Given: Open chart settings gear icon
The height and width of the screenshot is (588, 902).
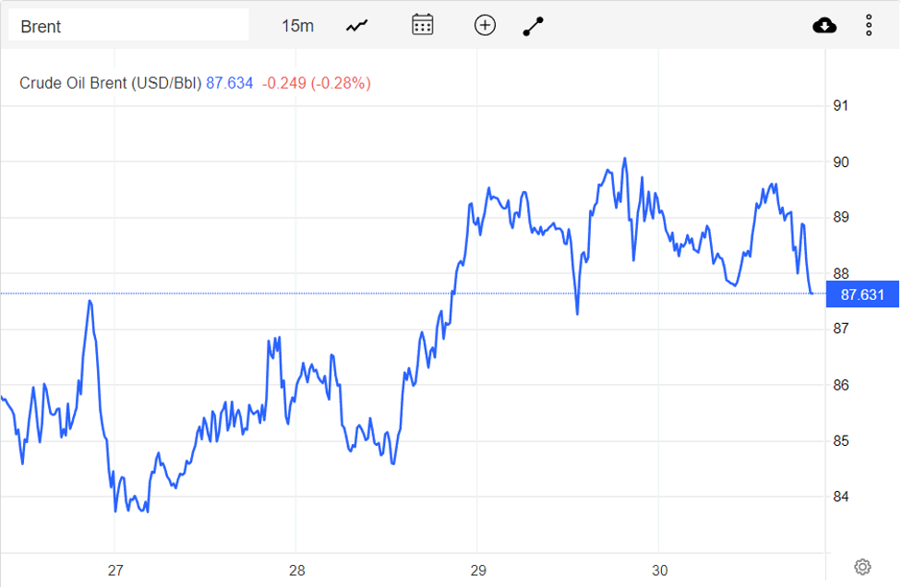Looking at the screenshot, I should (x=862, y=567).
